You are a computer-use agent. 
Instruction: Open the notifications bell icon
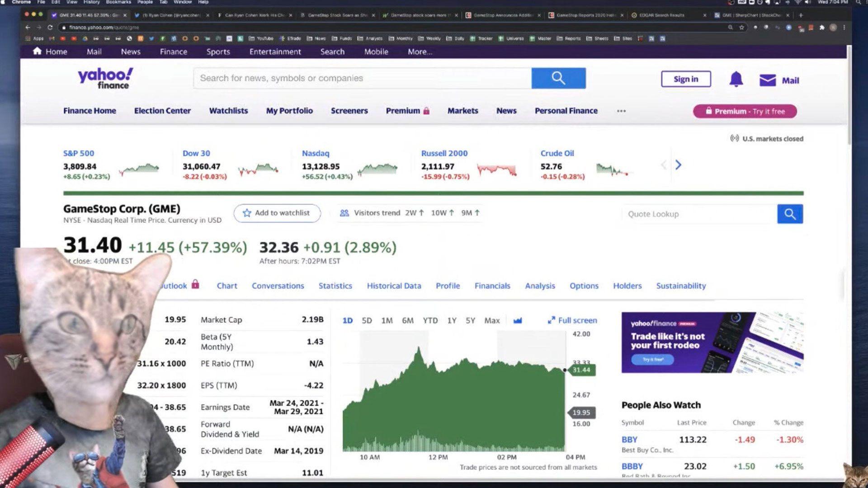736,80
